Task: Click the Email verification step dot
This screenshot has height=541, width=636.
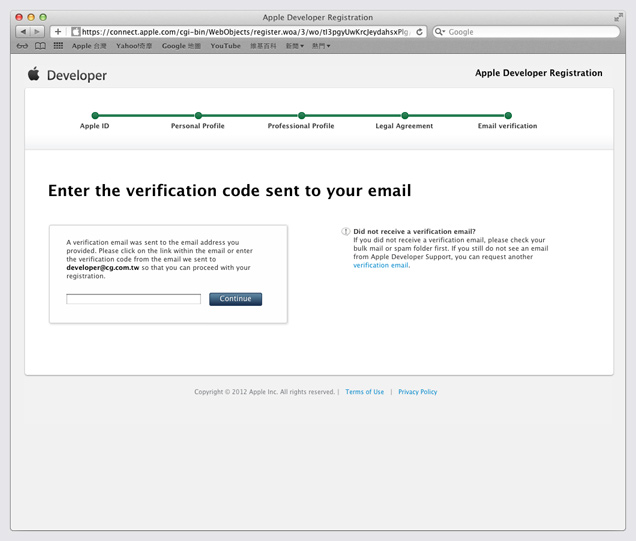Action: point(508,116)
